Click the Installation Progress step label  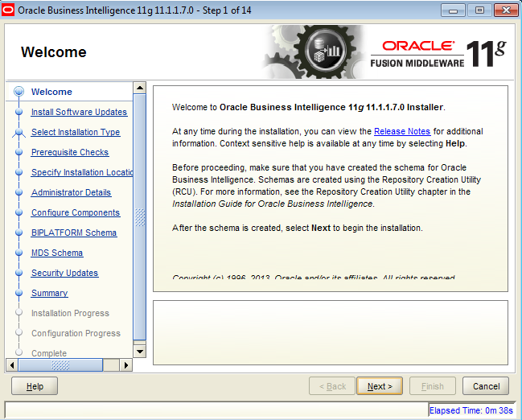pyautogui.click(x=70, y=313)
